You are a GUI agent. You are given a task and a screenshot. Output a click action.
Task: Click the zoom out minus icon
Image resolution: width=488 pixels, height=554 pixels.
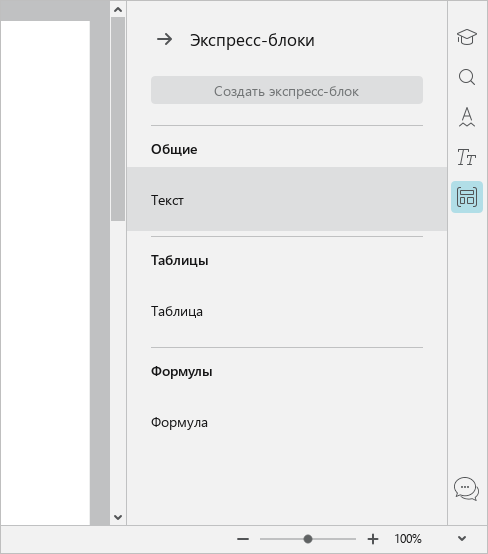click(243, 539)
